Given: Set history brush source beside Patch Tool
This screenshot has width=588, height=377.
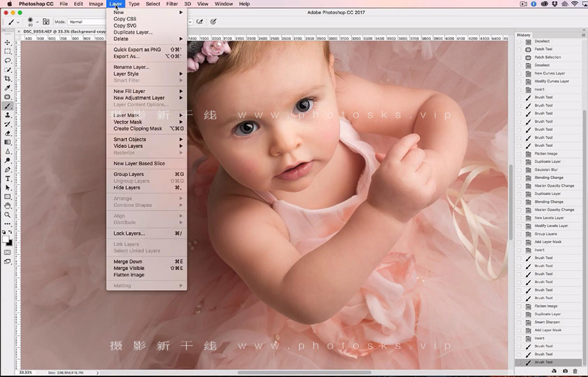Looking at the screenshot, I should coord(519,49).
